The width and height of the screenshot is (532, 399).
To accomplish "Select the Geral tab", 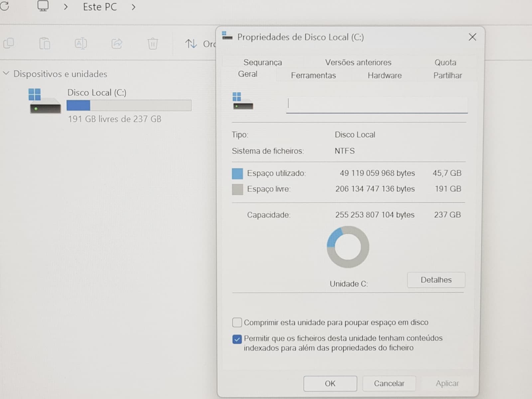I will pyautogui.click(x=248, y=74).
